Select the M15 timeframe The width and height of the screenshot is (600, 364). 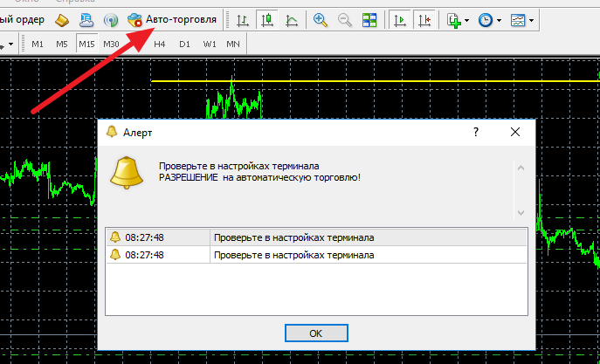86,45
